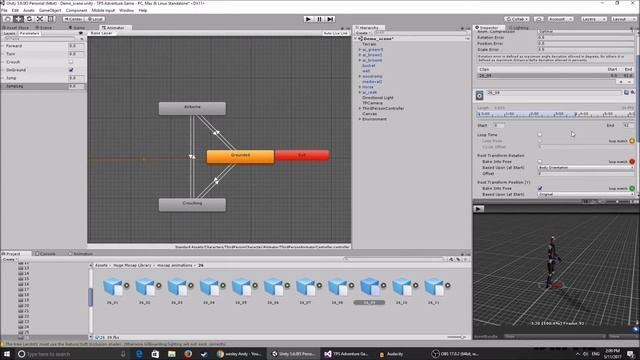The width and height of the screenshot is (640, 360).
Task: Select the Airborne state node
Action: [x=192, y=108]
